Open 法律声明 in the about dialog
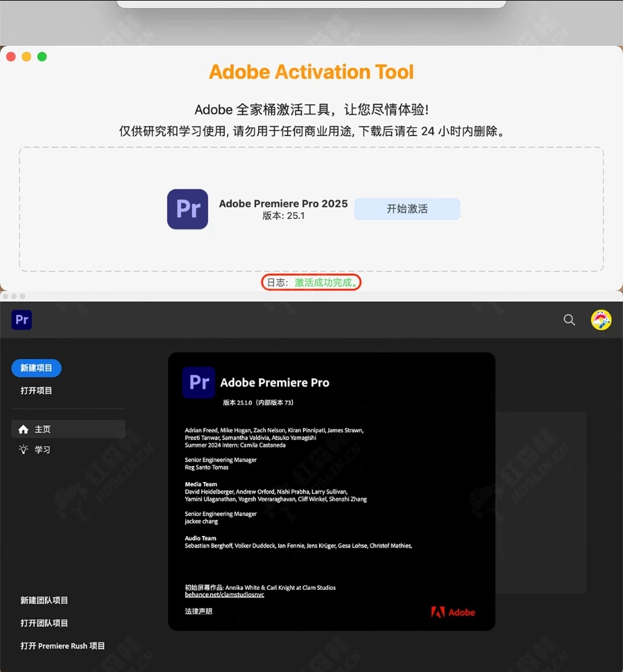The image size is (623, 672). [199, 611]
